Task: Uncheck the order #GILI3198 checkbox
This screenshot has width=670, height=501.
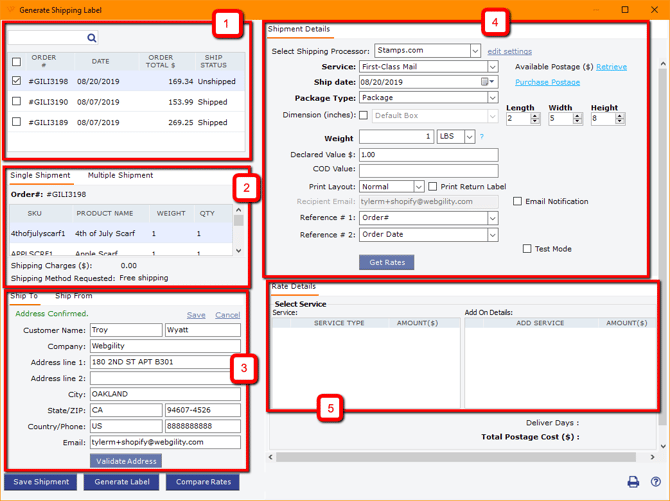Action: [x=16, y=81]
